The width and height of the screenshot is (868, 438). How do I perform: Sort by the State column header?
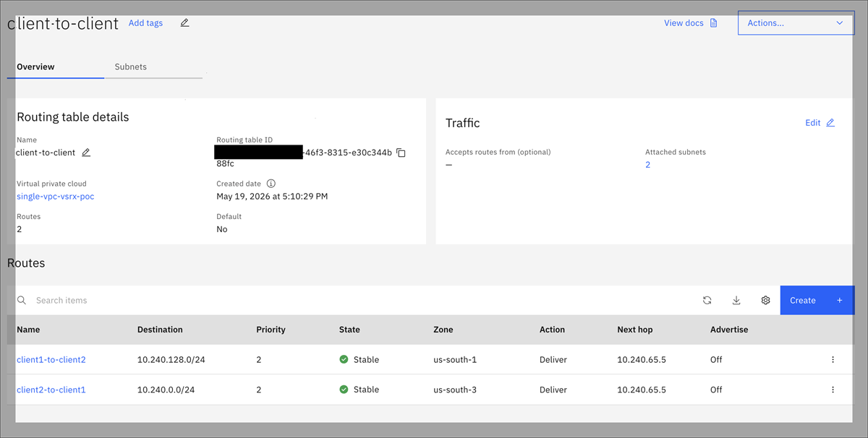[349, 330]
